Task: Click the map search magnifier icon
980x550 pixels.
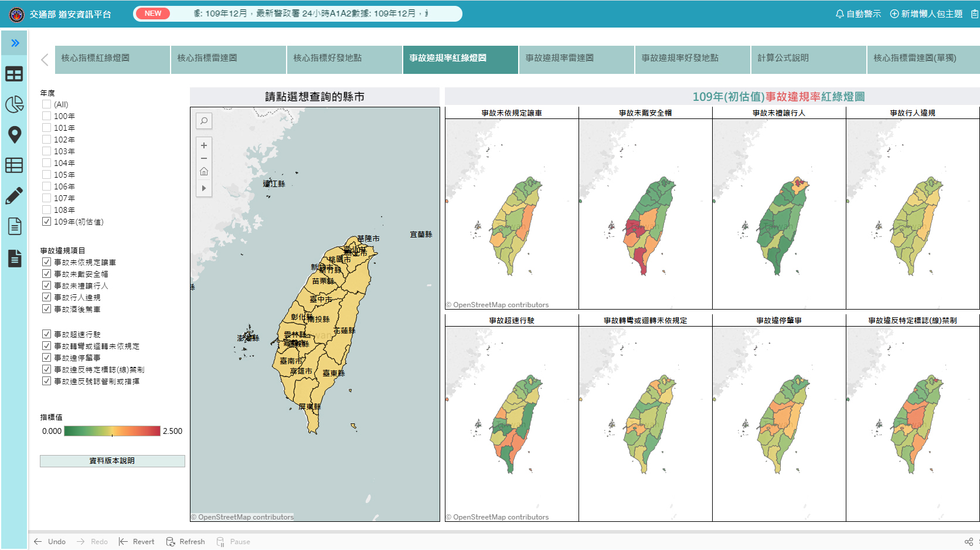Action: point(204,121)
